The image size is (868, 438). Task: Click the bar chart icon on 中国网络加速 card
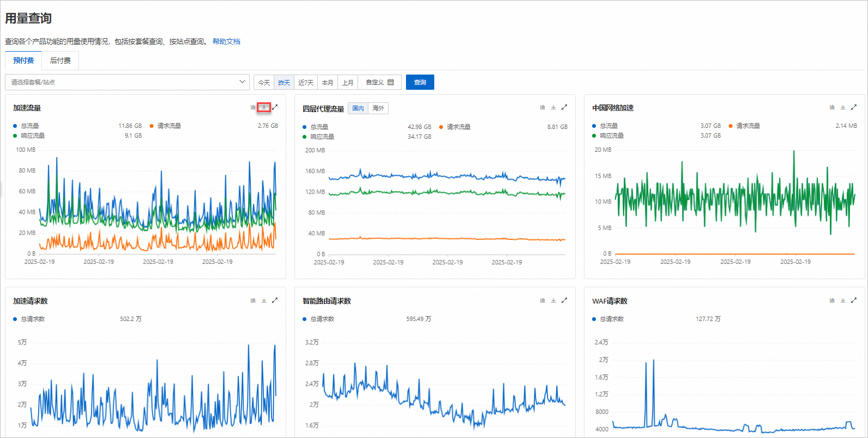832,107
